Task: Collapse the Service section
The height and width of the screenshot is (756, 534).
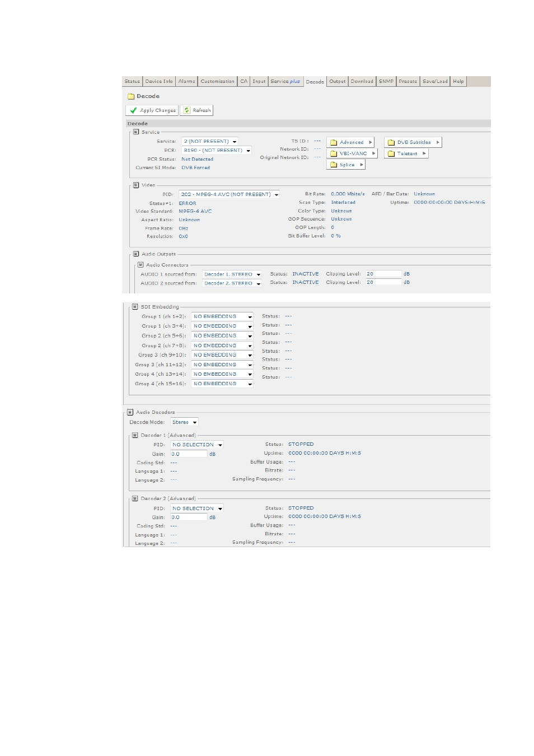Action: [x=136, y=132]
